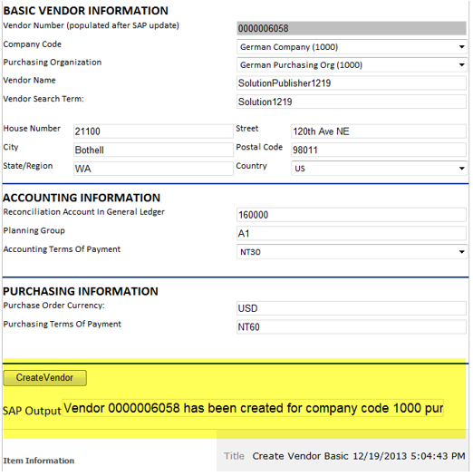
Task: Select the Street input field
Action: pos(379,131)
